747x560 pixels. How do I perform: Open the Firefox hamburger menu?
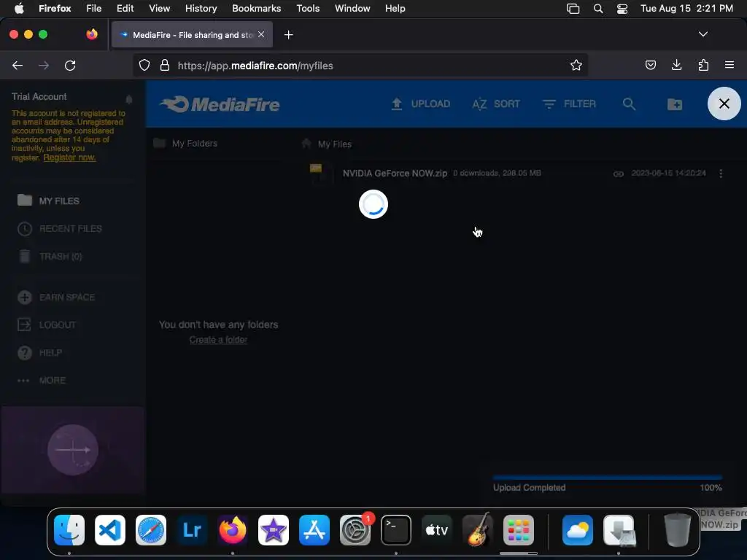[729, 65]
